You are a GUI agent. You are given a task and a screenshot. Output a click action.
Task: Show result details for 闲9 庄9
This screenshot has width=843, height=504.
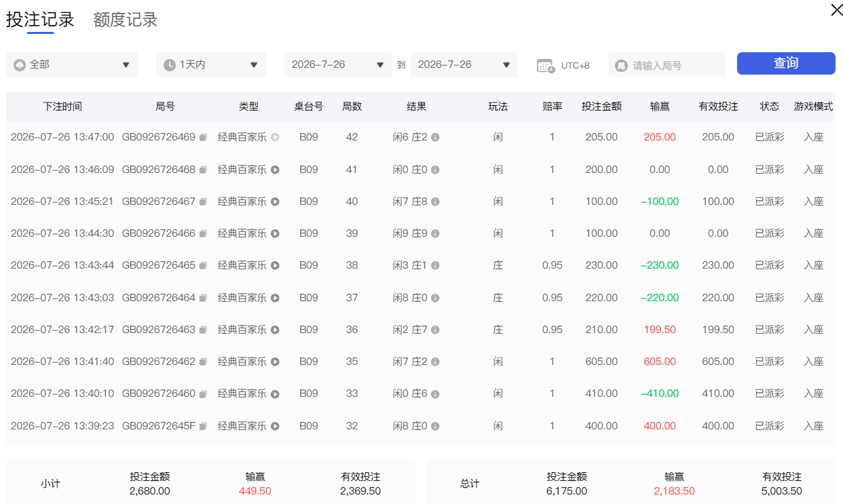[x=435, y=234]
